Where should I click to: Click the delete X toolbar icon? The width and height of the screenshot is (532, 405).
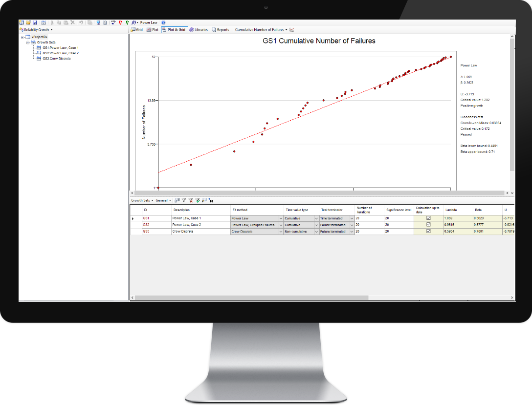tap(72, 22)
